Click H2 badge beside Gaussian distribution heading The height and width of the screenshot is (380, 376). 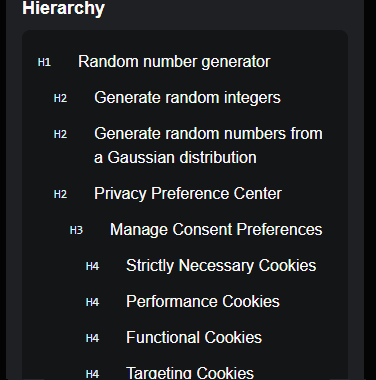[x=60, y=134]
